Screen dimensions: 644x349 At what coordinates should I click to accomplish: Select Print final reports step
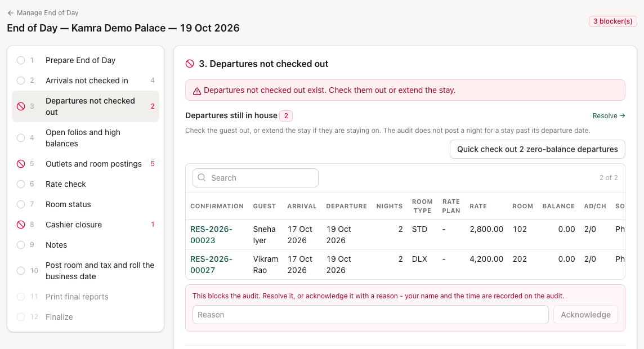click(86, 297)
